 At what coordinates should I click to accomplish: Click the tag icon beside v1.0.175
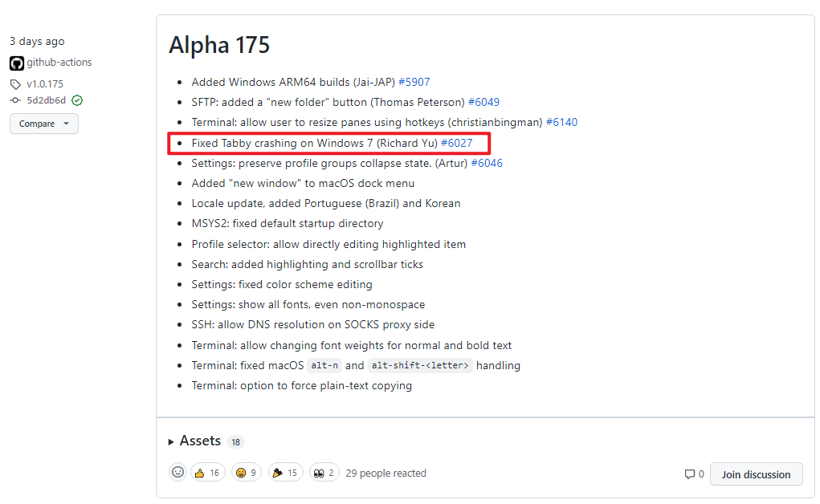pos(15,84)
